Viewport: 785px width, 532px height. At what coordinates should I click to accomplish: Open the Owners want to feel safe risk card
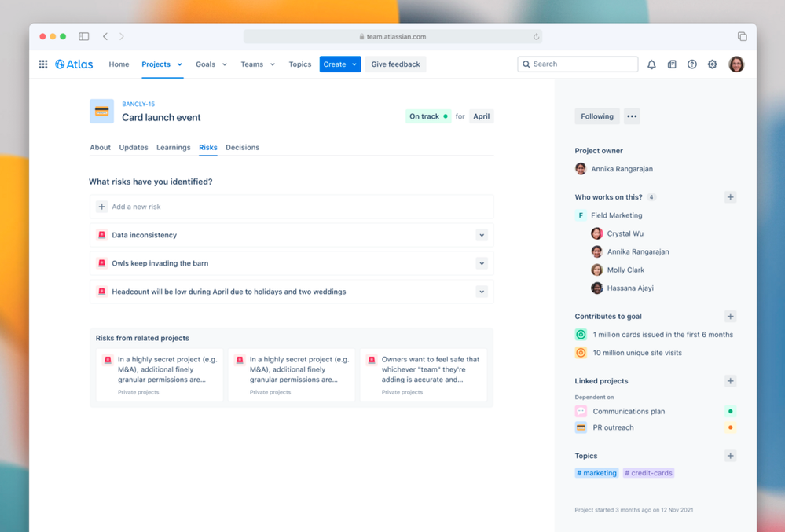423,375
